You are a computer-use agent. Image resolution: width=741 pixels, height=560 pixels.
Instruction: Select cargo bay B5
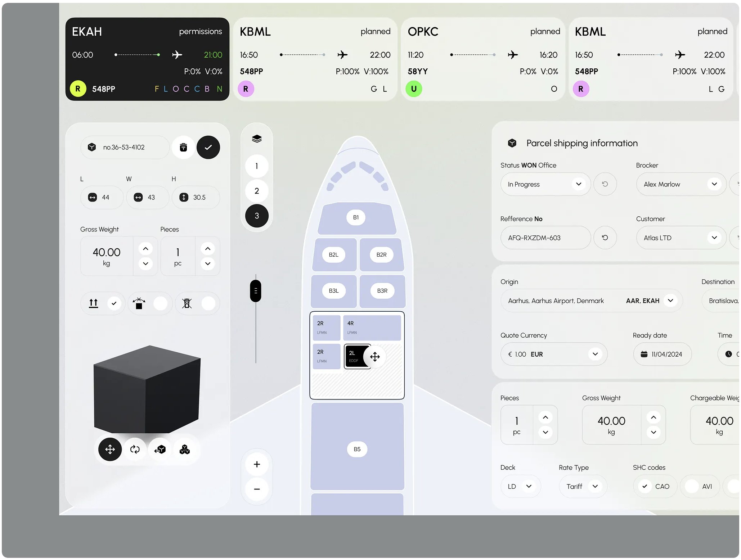point(357,449)
